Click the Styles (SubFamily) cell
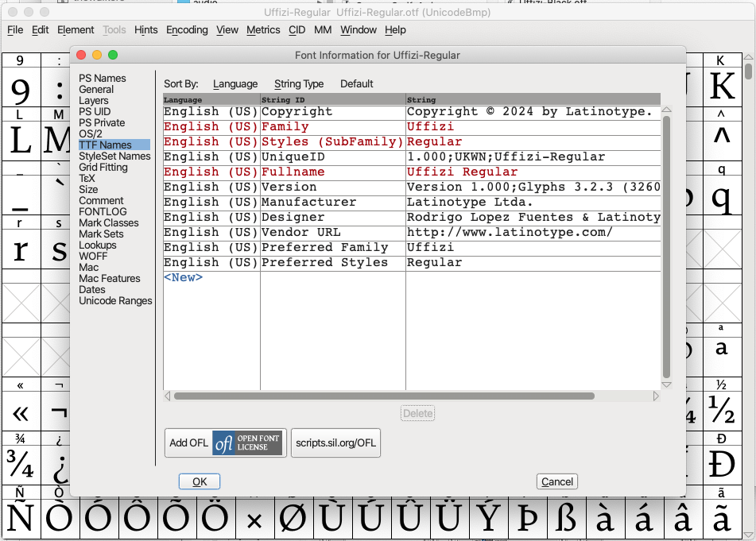 pyautogui.click(x=332, y=141)
